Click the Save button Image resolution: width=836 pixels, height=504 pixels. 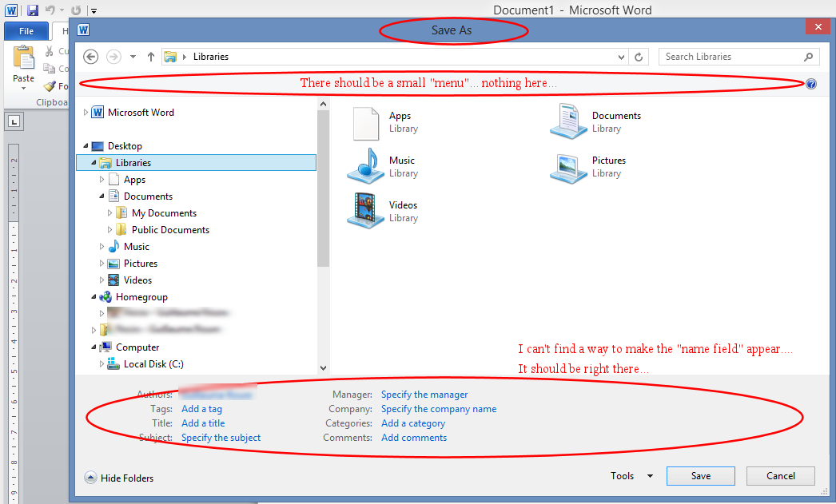point(701,476)
